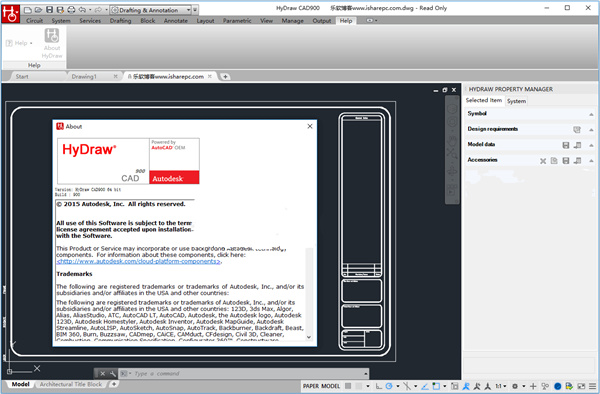The image size is (600, 394).
Task: Open the annotation scale 1:1 dropdown
Action: (501, 386)
